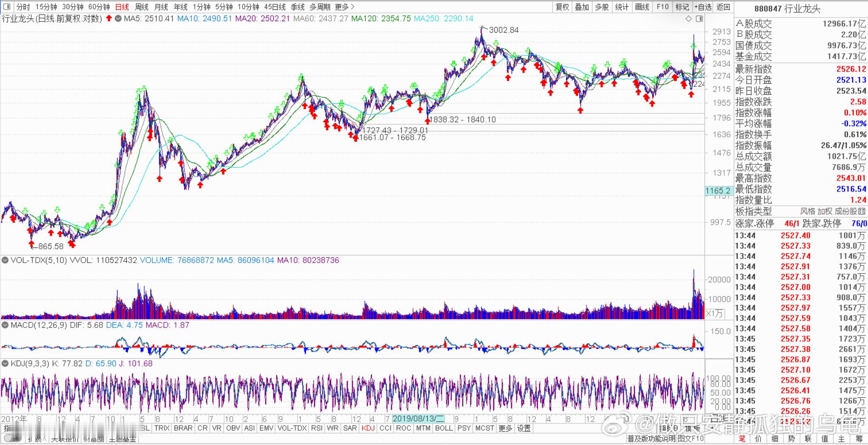Select the ROC indicator tab

click(403, 428)
